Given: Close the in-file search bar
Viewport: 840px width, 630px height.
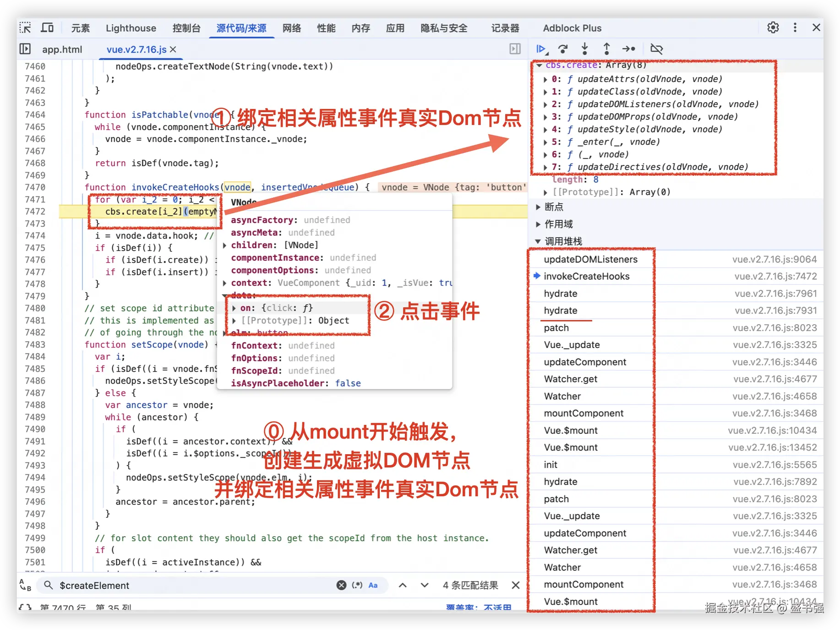Looking at the screenshot, I should [x=516, y=585].
